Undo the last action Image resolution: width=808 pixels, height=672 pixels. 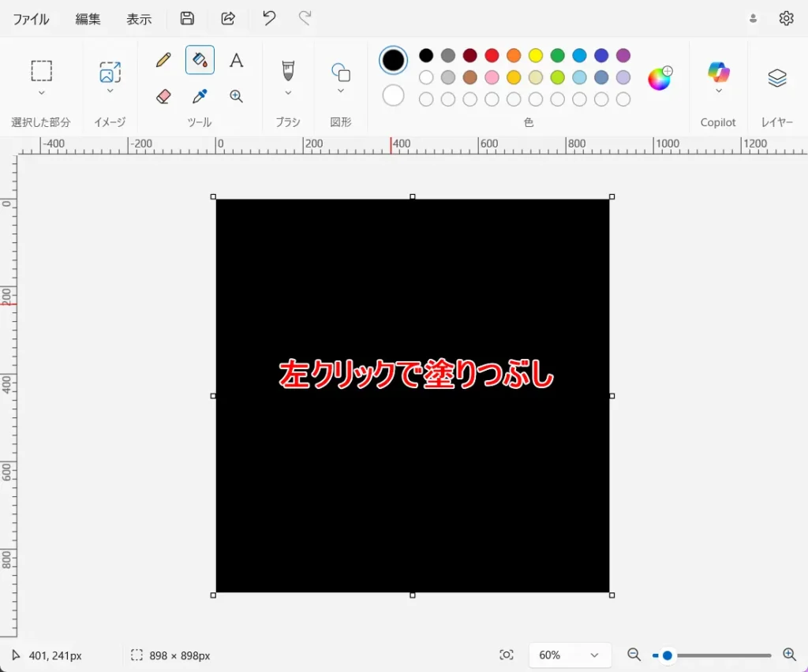[x=269, y=18]
